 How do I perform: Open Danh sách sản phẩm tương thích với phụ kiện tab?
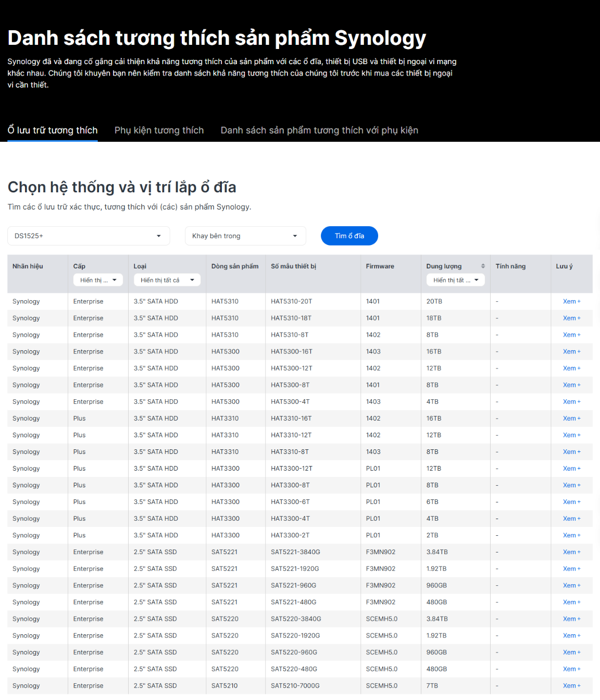(x=319, y=130)
